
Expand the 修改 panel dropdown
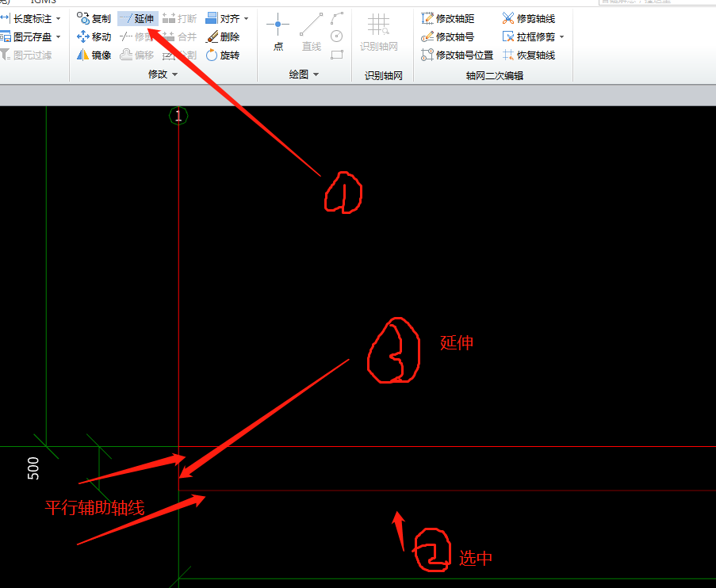pyautogui.click(x=175, y=74)
